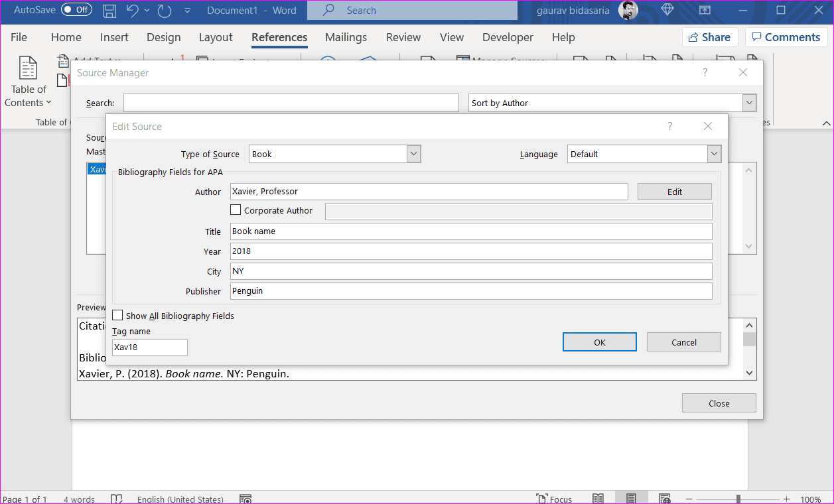Click the City field showing NY
This screenshot has width=834, height=504.
pyautogui.click(x=471, y=271)
